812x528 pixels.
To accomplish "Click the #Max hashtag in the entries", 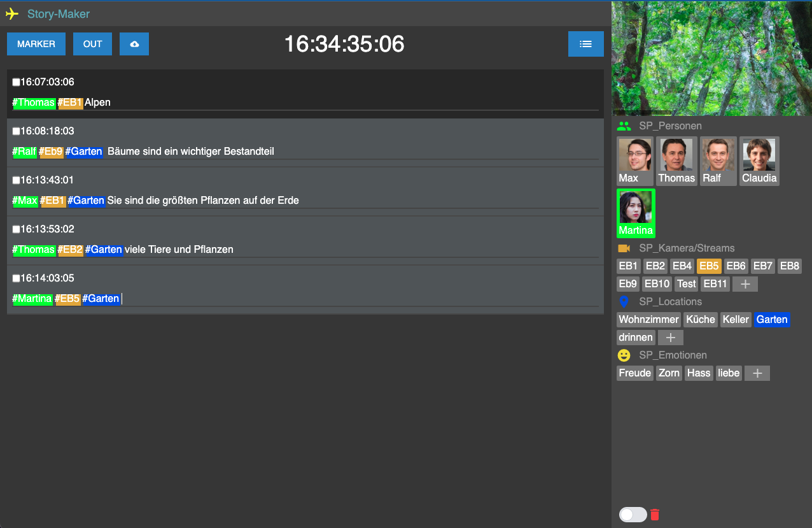I will tap(25, 201).
